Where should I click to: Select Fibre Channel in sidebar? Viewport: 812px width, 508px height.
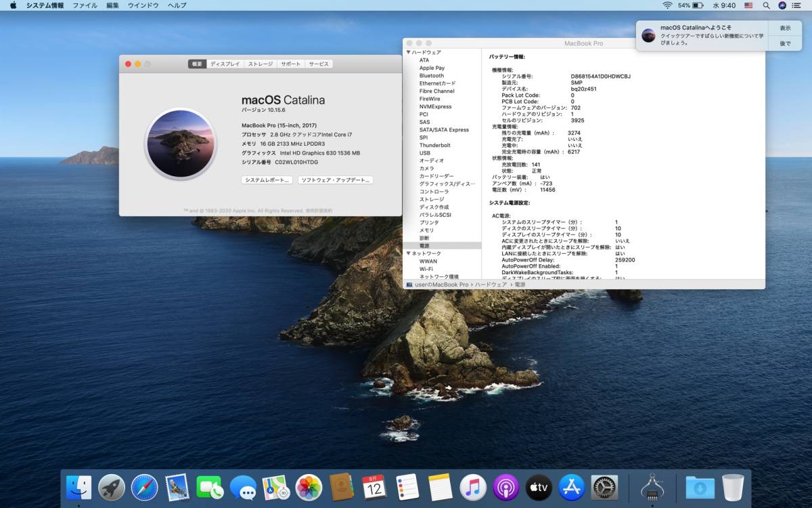[x=436, y=91]
